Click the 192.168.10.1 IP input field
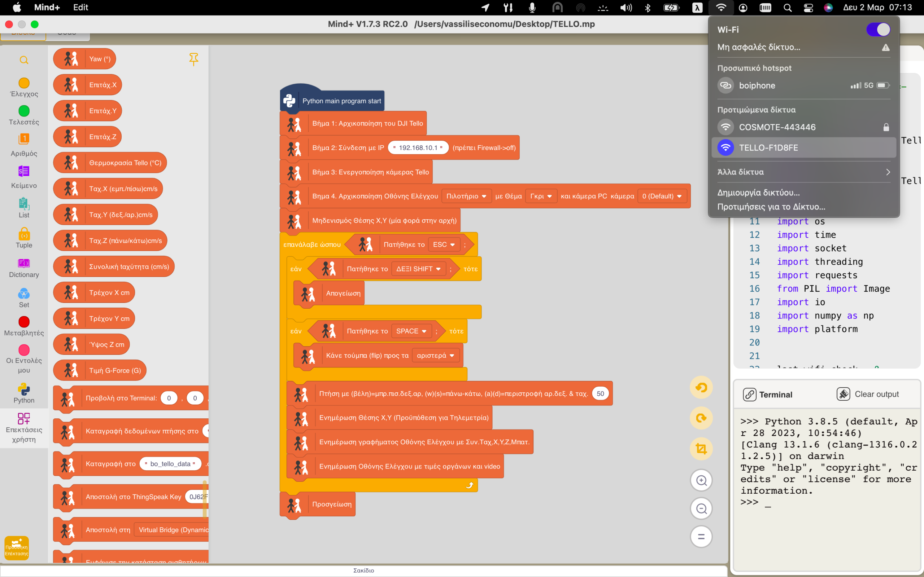 418,148
